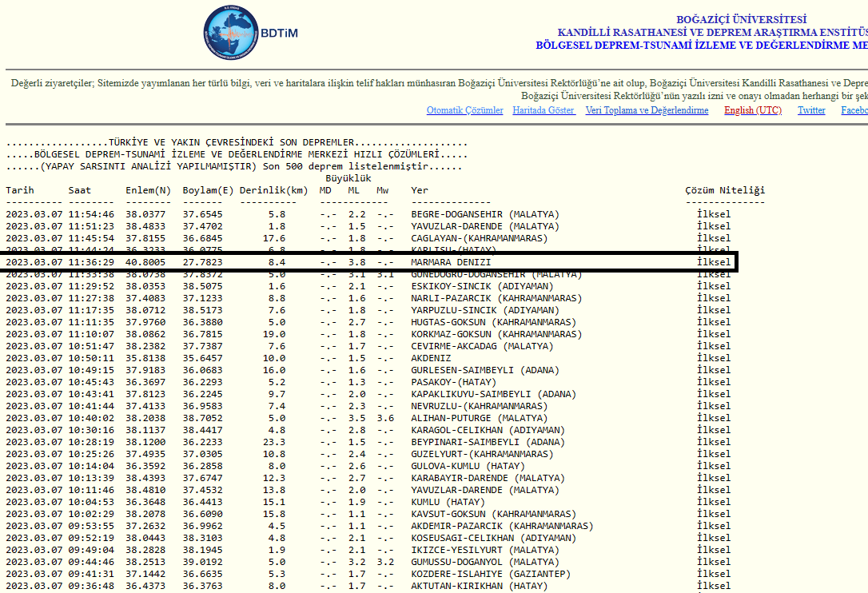The height and width of the screenshot is (593, 868).
Task: Open the partially visible Facebook link
Action: [854, 110]
